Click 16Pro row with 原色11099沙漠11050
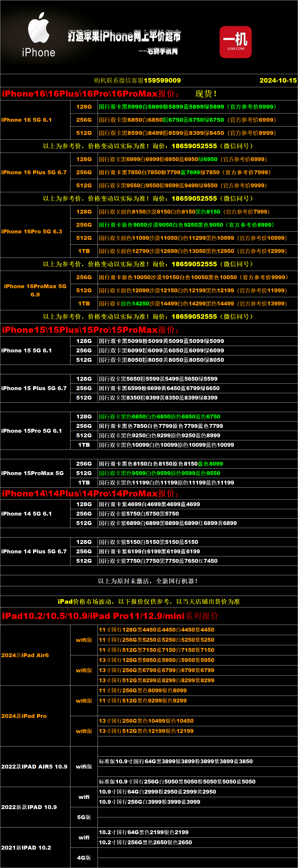Image resolution: width=298 pixels, height=868 pixels. tap(198, 238)
